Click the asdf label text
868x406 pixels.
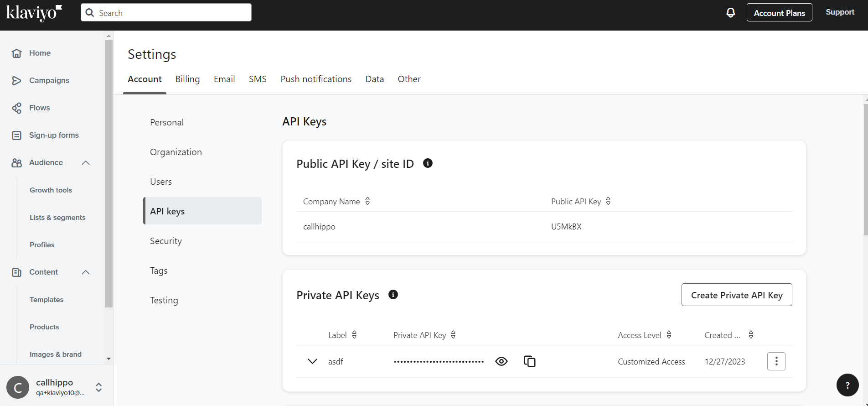coord(336,361)
